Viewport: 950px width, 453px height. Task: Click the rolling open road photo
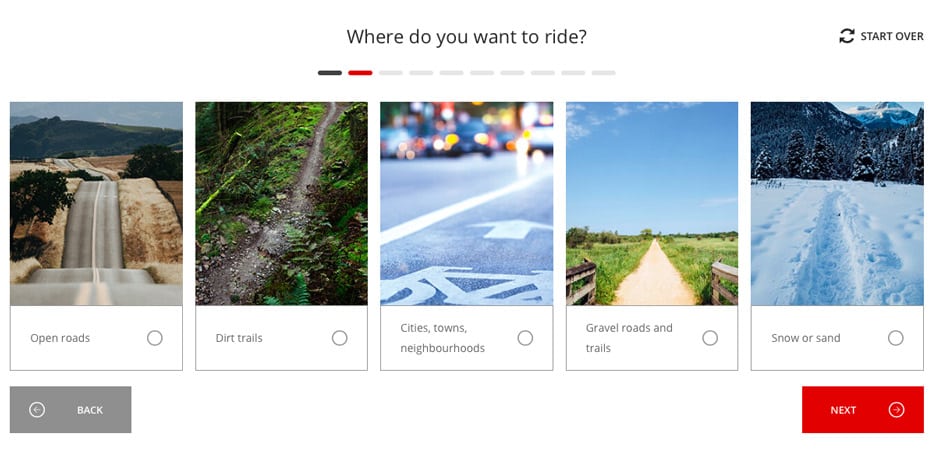point(96,203)
